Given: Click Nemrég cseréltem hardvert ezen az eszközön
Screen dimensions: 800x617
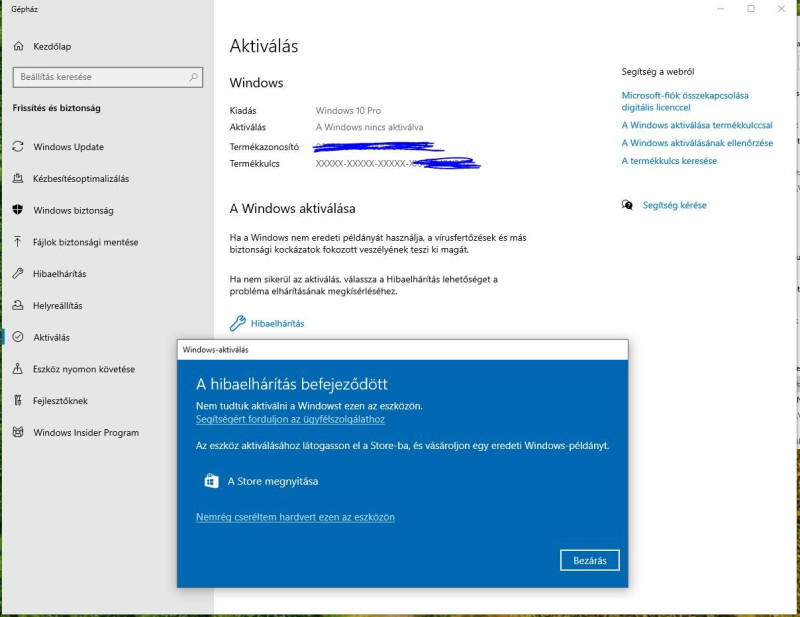Looking at the screenshot, I should click(295, 517).
